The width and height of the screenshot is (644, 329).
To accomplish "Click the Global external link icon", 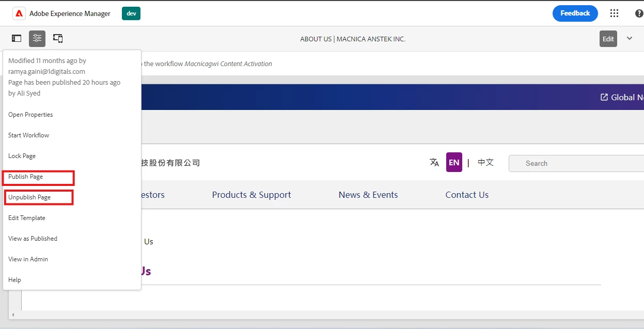I will (x=604, y=97).
